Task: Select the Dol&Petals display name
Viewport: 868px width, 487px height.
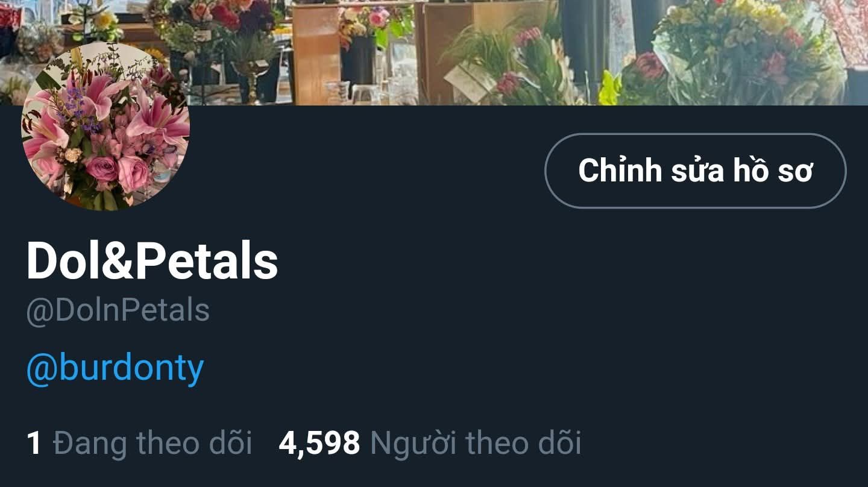Action: click(x=152, y=262)
